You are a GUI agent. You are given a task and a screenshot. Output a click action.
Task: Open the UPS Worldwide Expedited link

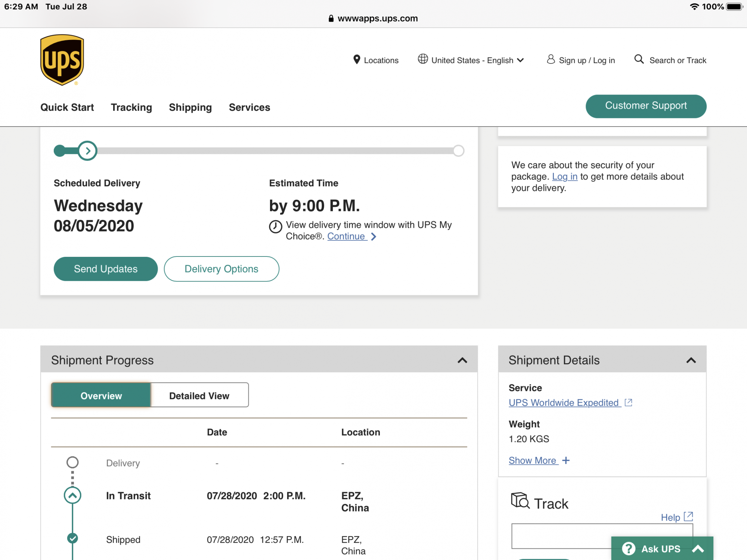(564, 402)
